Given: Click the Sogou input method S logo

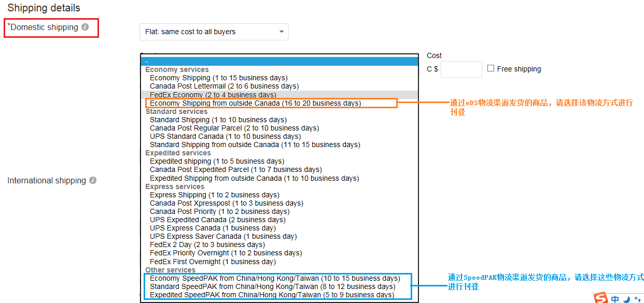Looking at the screenshot, I should (601, 298).
